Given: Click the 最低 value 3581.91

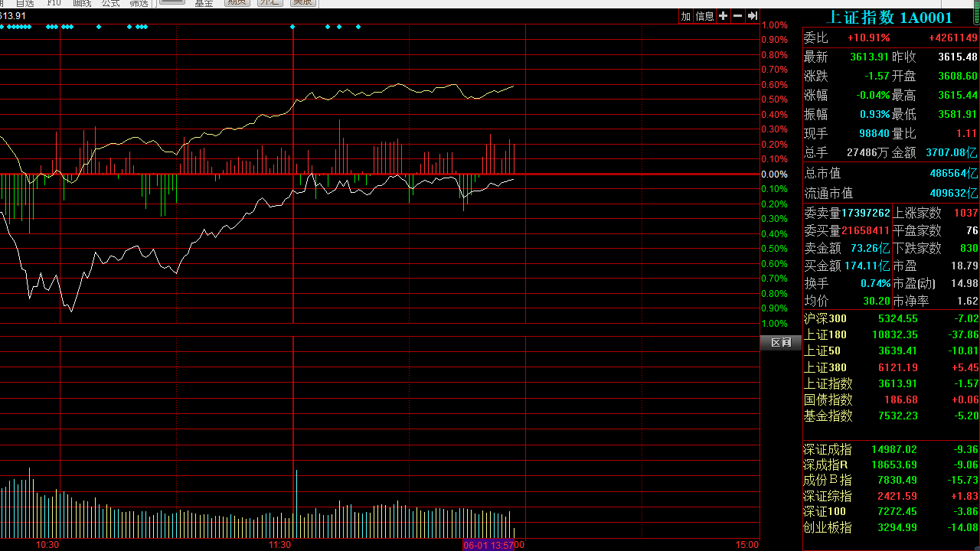Looking at the screenshot, I should (x=958, y=114).
